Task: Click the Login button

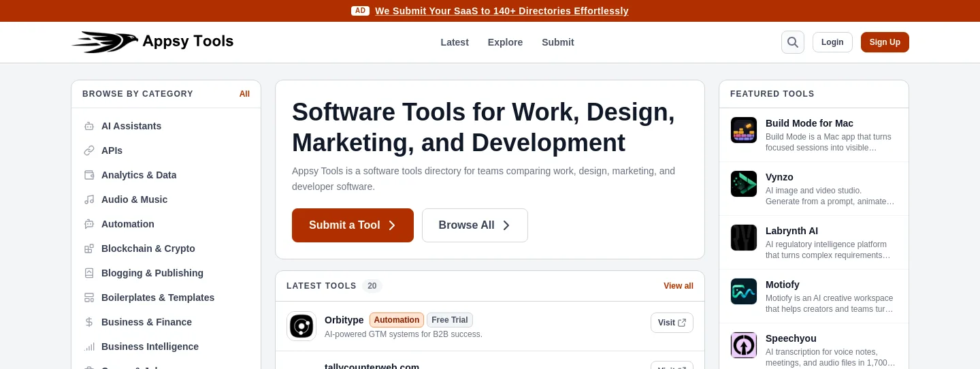Action: (x=832, y=42)
